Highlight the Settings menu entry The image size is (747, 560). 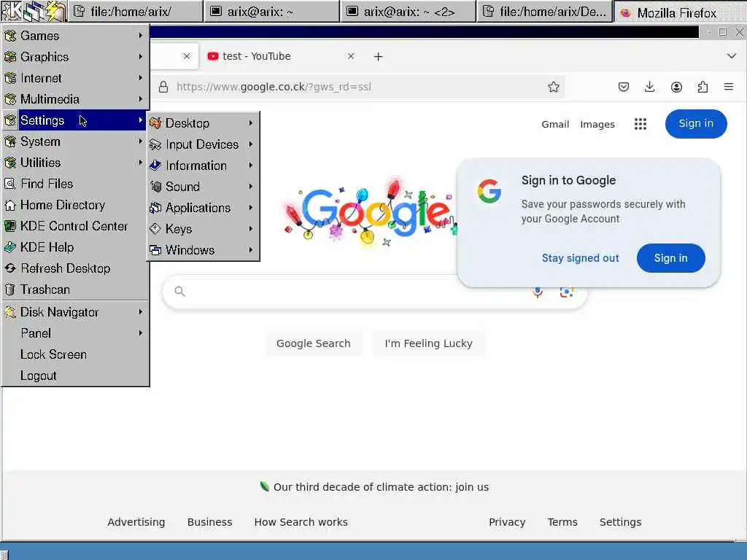[x=75, y=120]
